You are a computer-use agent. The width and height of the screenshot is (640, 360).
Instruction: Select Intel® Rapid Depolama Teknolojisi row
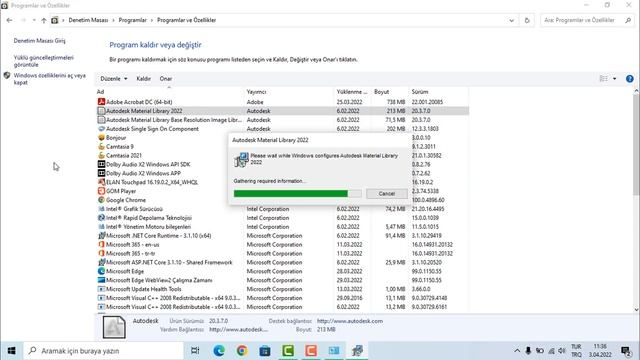(282, 218)
